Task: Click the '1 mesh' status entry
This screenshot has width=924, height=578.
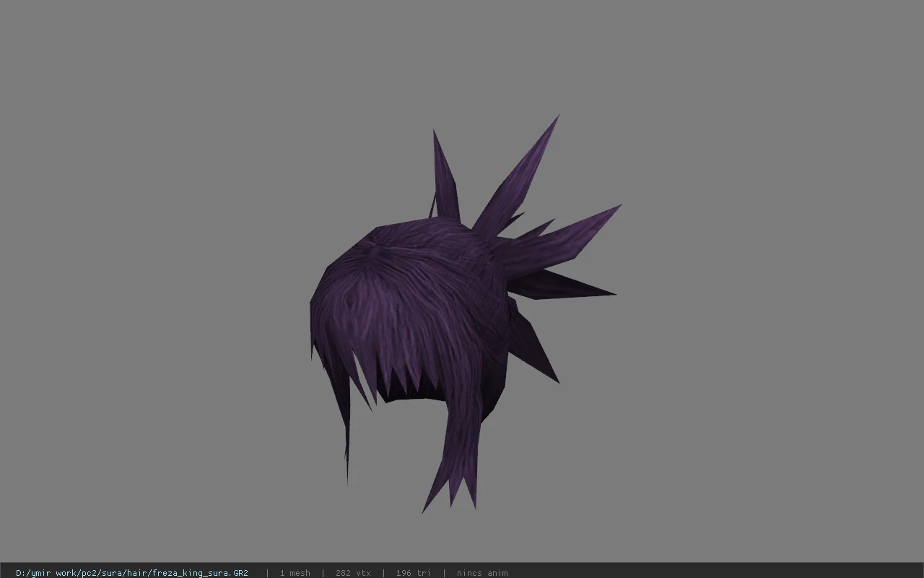Action: point(295,573)
